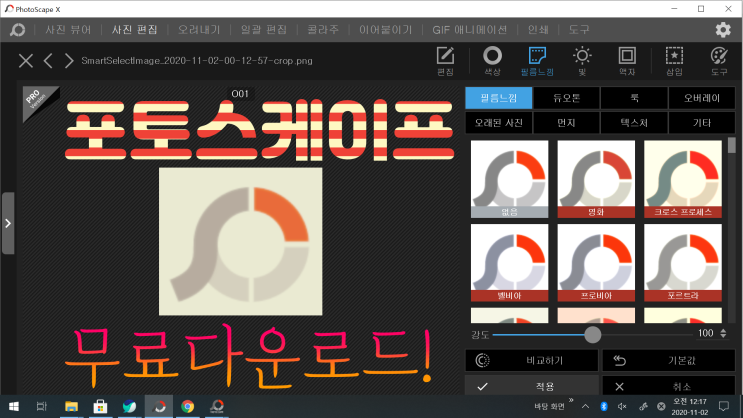Screen dimensions: 743x418
Task: Click the undo arrow icon beside 기본값
Action: point(619,361)
